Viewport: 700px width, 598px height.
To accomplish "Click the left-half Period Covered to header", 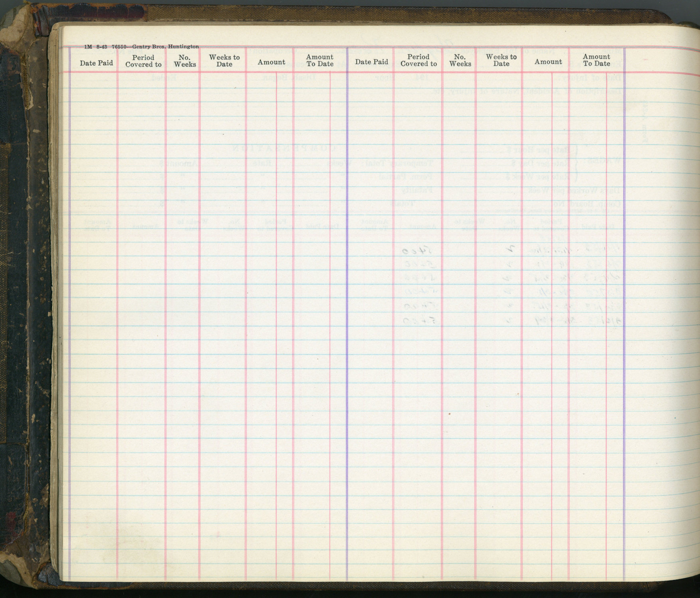I will (x=143, y=61).
